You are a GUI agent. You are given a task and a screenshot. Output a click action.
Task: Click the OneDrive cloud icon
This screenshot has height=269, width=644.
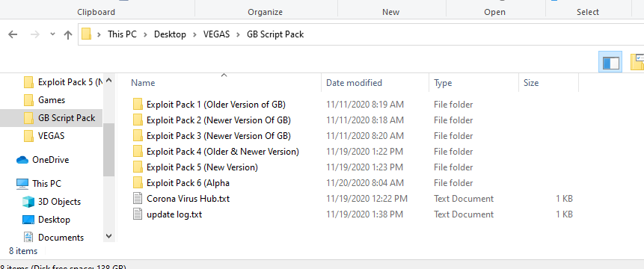pyautogui.click(x=22, y=160)
